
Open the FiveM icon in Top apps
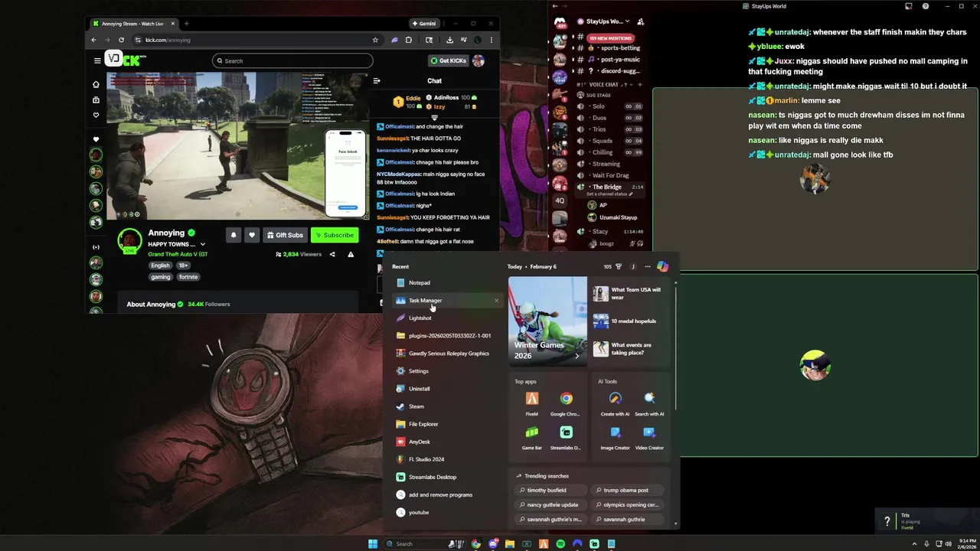coord(531,403)
